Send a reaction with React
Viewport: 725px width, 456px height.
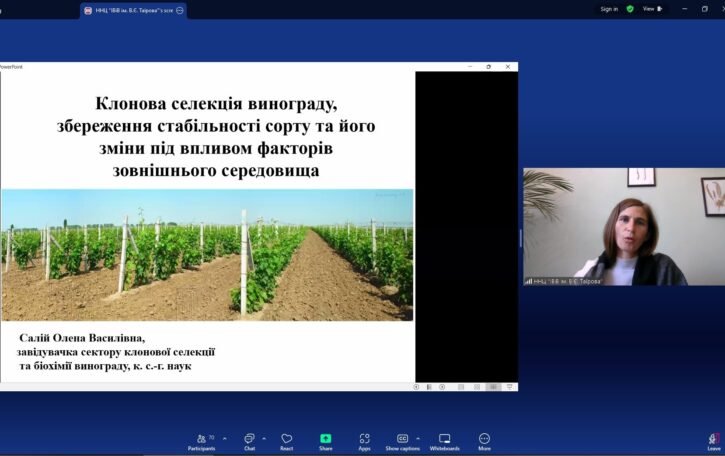coord(287,439)
